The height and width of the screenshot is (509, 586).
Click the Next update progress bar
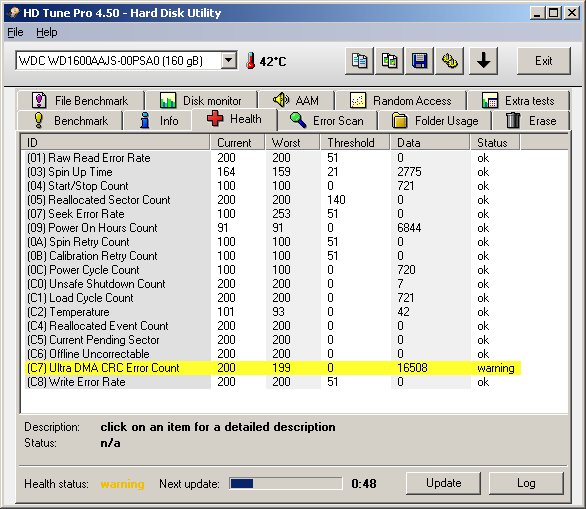(286, 483)
